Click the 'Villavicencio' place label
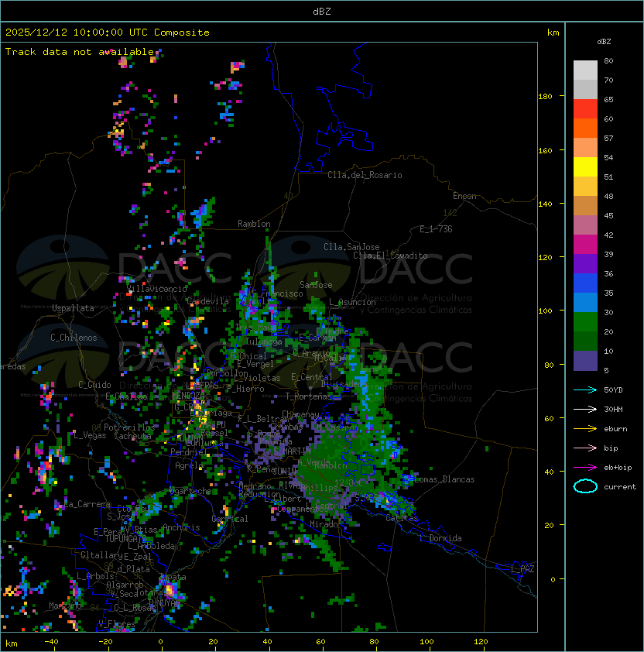644x652 pixels. (157, 289)
